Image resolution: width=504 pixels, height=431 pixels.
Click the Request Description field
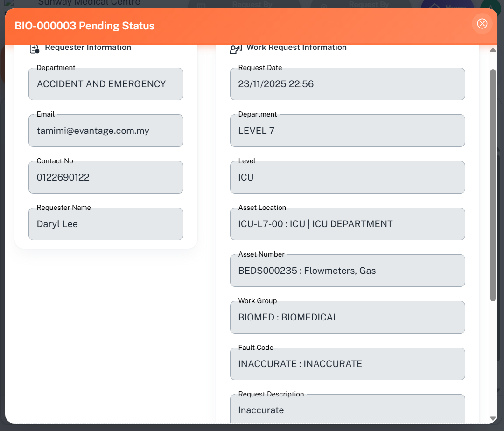coord(347,410)
